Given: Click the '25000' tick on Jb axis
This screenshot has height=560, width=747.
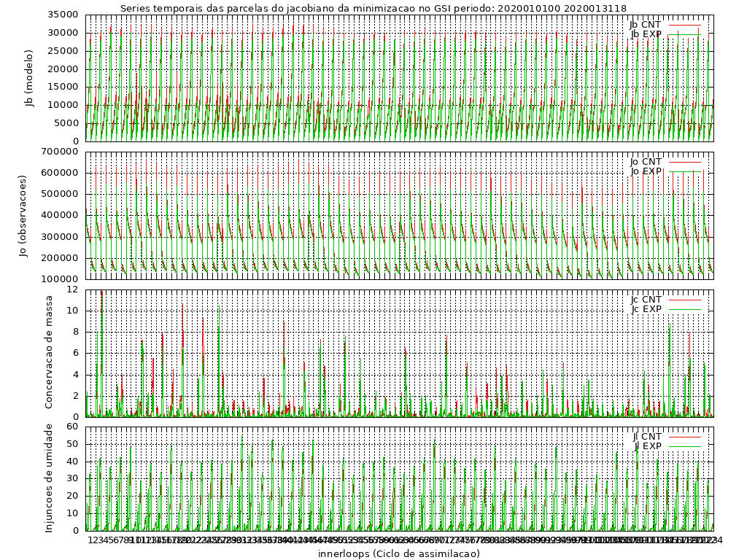Looking at the screenshot, I should (63, 51).
